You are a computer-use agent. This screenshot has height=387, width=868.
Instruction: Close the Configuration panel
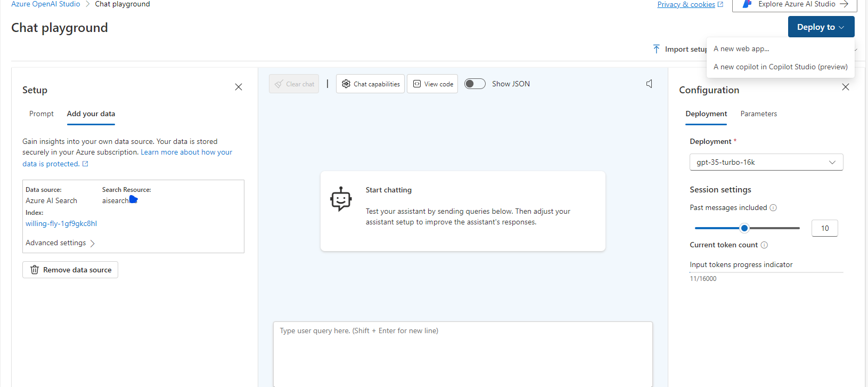846,87
